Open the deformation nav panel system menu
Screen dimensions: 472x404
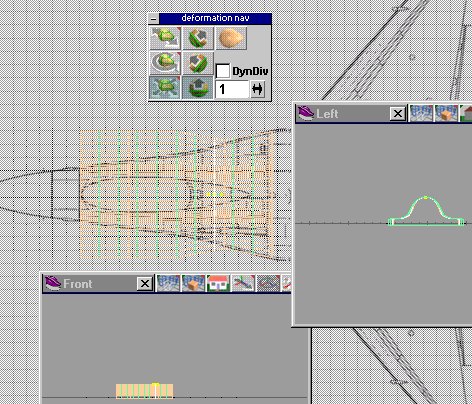(153, 19)
